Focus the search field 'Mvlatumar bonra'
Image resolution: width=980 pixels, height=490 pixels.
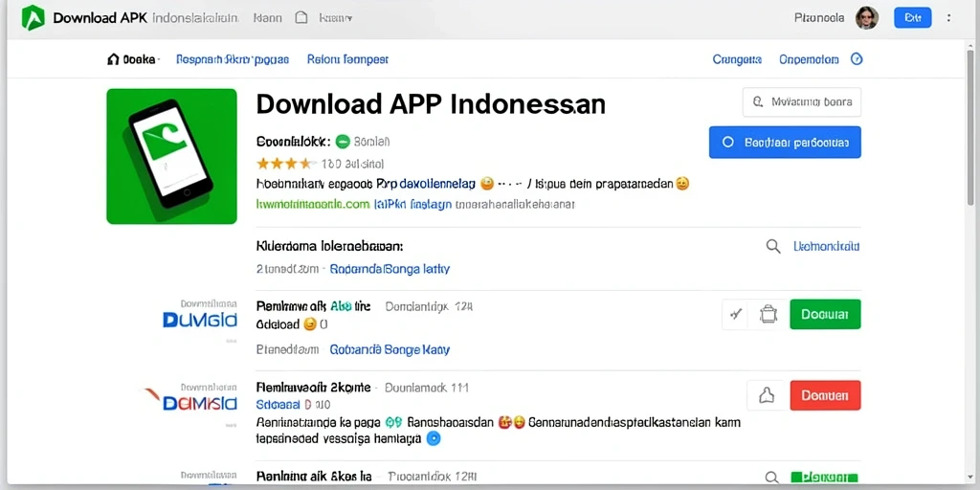point(802,101)
